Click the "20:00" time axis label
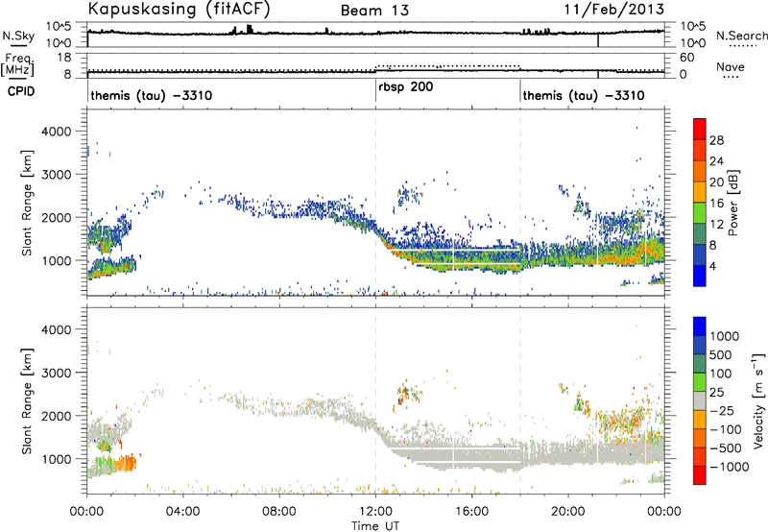 coord(568,512)
